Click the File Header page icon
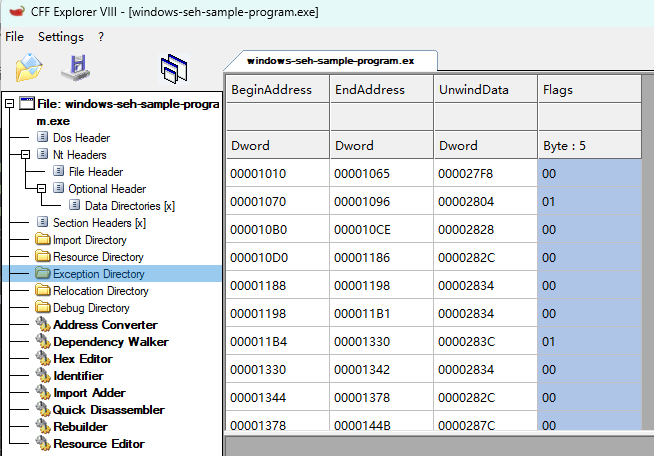The width and height of the screenshot is (654, 456). pyautogui.click(x=58, y=171)
